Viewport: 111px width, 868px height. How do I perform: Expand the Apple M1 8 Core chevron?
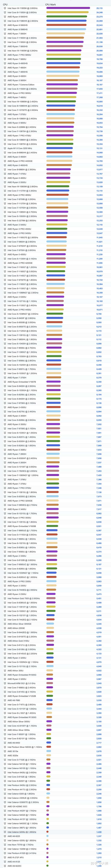[5, 148]
